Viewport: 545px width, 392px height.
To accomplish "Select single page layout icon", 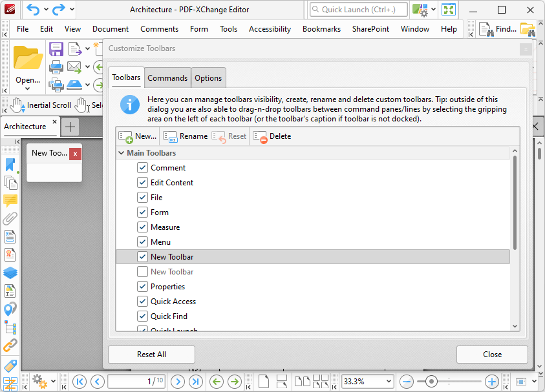I will coord(264,381).
